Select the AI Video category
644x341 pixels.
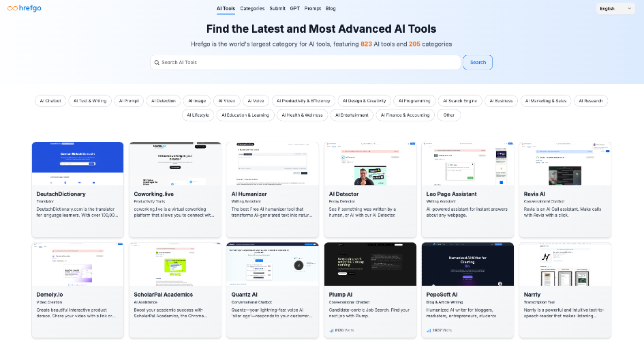(x=227, y=101)
